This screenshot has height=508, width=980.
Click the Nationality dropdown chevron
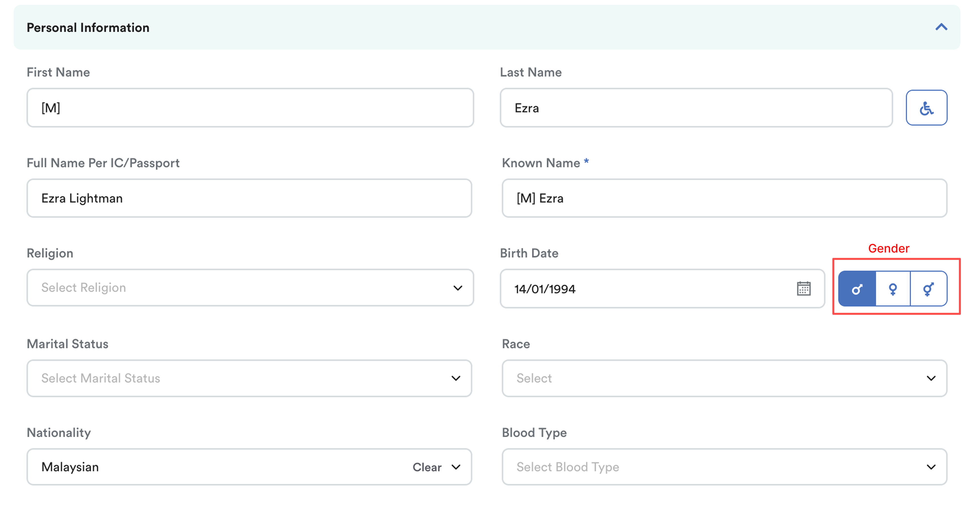click(x=456, y=467)
